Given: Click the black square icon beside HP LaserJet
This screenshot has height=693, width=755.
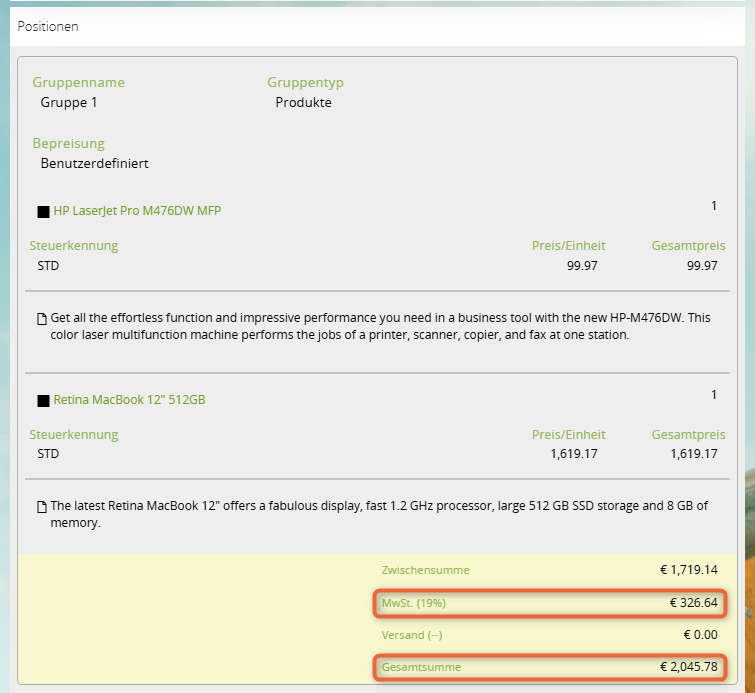Looking at the screenshot, I should coord(43,212).
